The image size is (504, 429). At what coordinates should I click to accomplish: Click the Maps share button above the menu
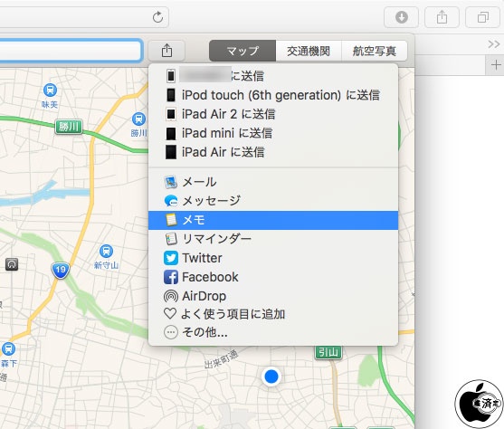tap(166, 51)
